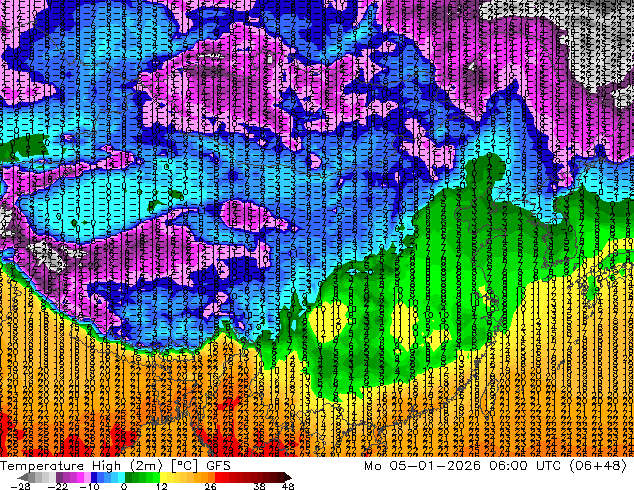Viewport: 634px width, 490px height.
Task: Click the 38 legend label
Action: click(260, 486)
